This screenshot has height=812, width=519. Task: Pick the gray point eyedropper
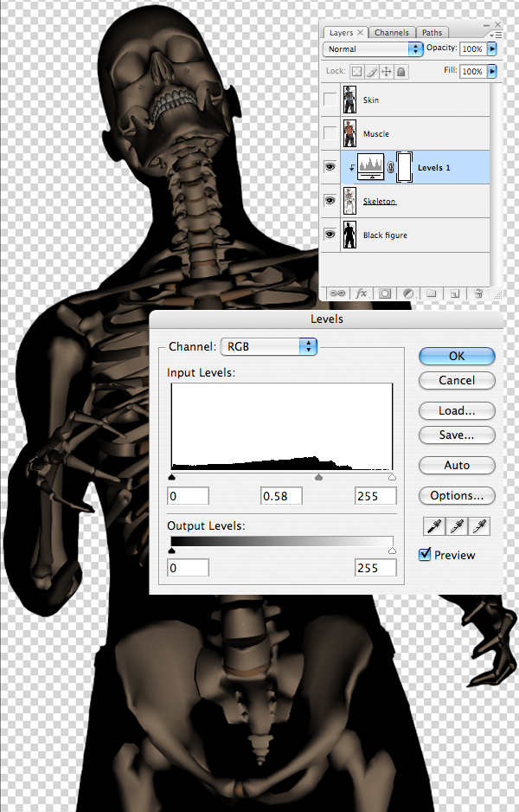pos(455,526)
